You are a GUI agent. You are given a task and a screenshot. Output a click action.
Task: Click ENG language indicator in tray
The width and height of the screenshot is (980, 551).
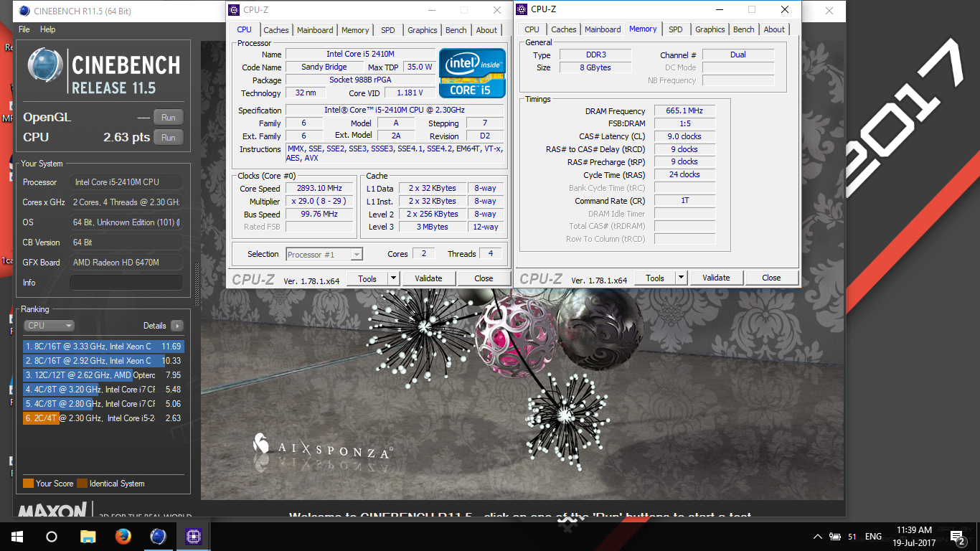(873, 536)
